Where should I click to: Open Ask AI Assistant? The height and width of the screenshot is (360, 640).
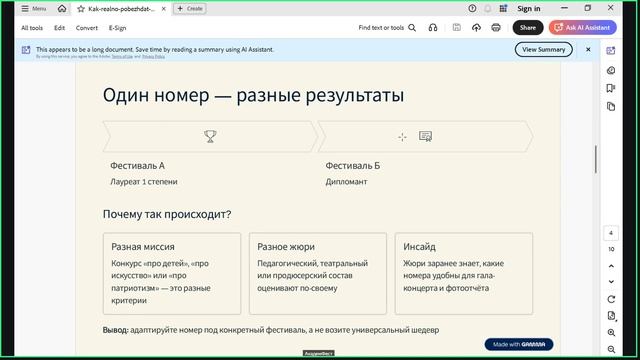[582, 28]
